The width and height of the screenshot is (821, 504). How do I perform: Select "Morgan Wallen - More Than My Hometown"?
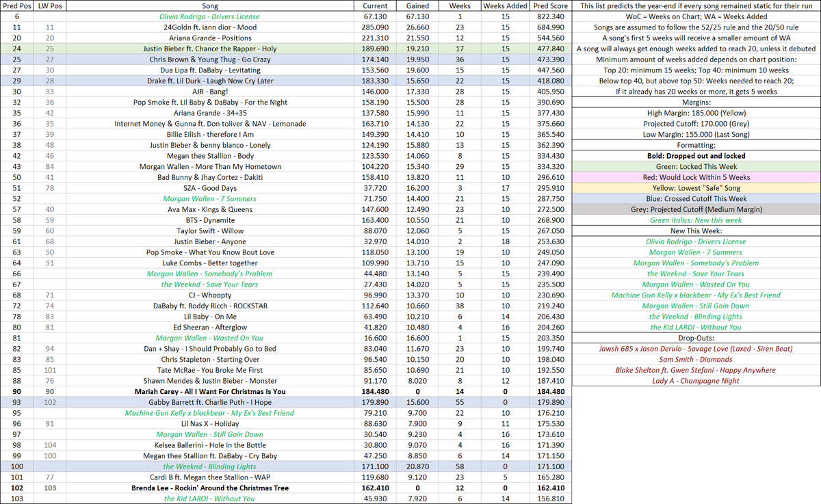pos(211,166)
